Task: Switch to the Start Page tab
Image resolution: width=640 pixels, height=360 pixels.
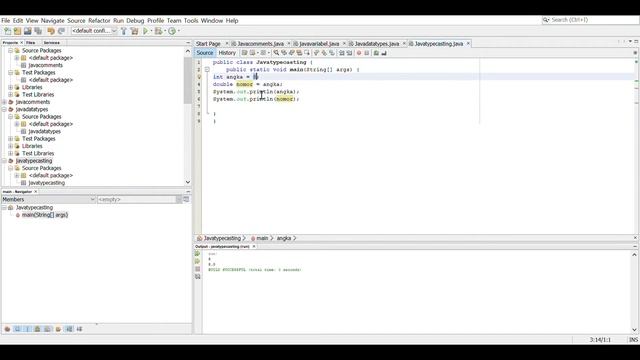Action: 208,44
